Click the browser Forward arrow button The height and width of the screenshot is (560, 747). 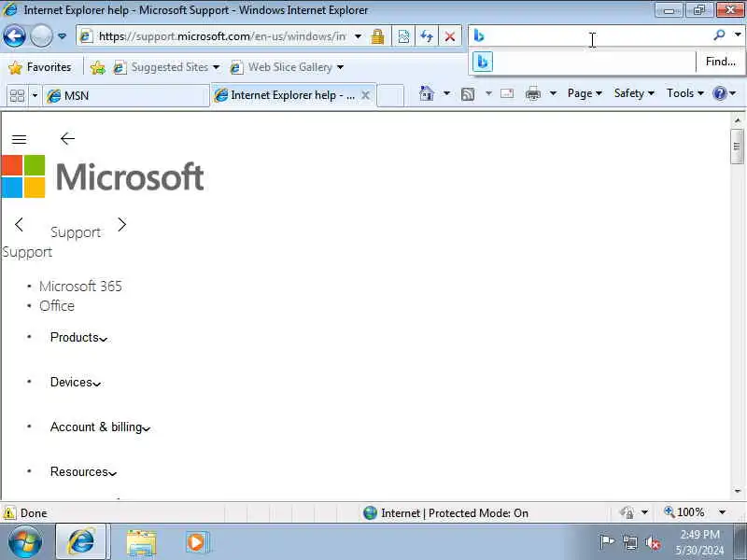41,36
